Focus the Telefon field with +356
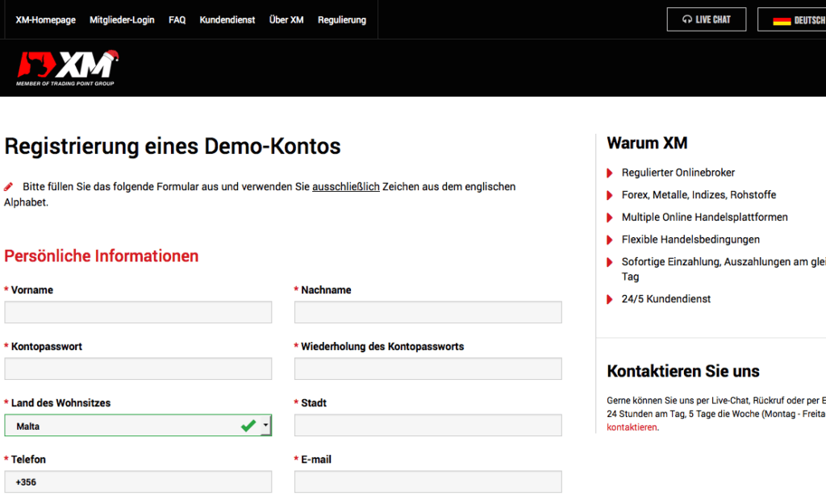This screenshot has height=504, width=826. (138, 482)
